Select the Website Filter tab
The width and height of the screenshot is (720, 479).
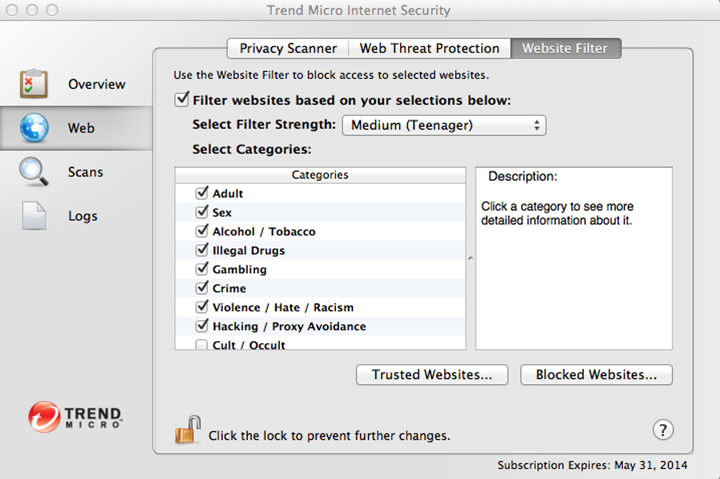[565, 48]
